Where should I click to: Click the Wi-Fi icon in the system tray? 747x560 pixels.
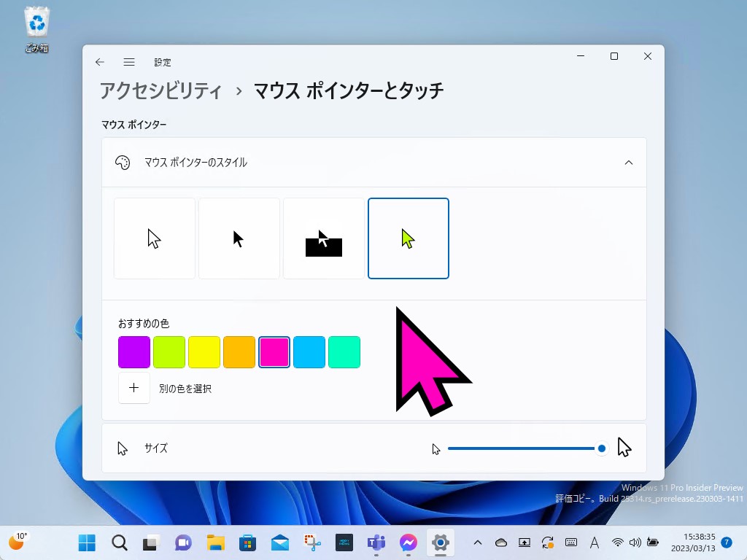click(x=618, y=542)
